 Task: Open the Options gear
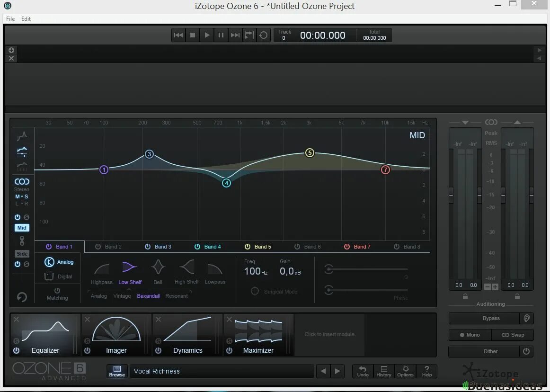[406, 371]
